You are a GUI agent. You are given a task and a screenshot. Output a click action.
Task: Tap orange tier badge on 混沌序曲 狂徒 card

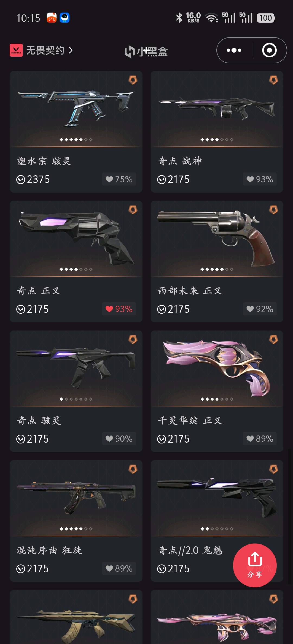(133, 469)
